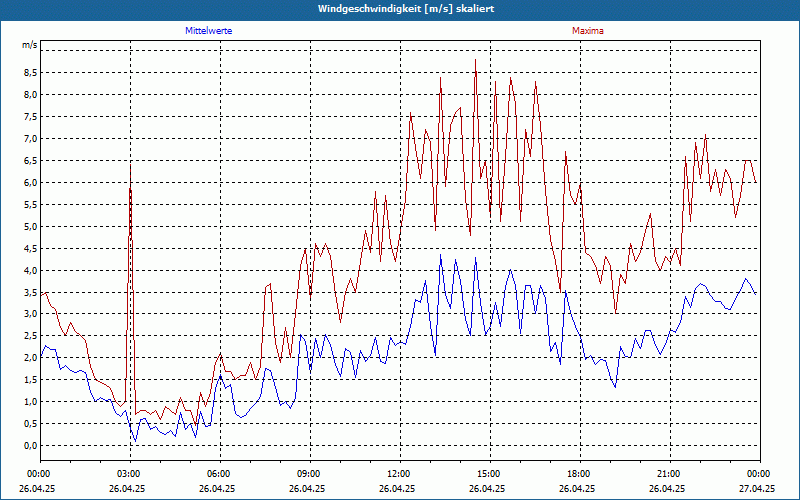The width and height of the screenshot is (800, 500).
Task: Click the 6,5 y-axis value
Action: [30, 160]
